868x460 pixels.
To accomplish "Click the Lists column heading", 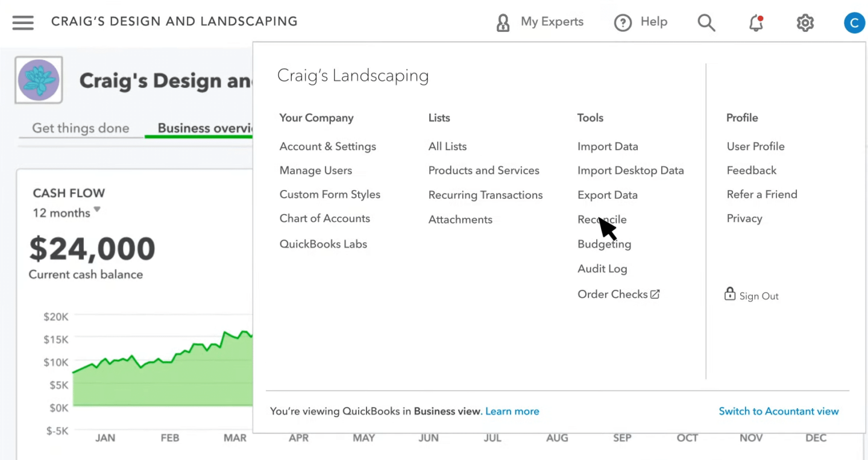I will coord(439,118).
